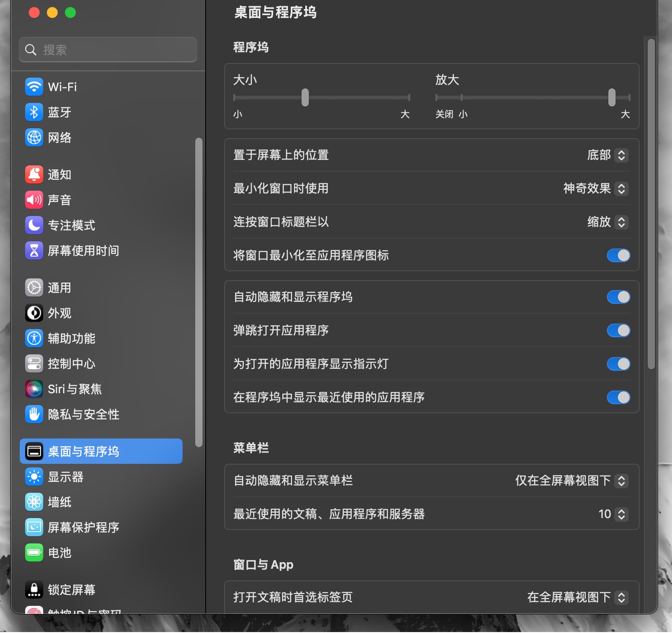Open the Wi-Fi settings icon
The image size is (672, 633).
pos(34,87)
